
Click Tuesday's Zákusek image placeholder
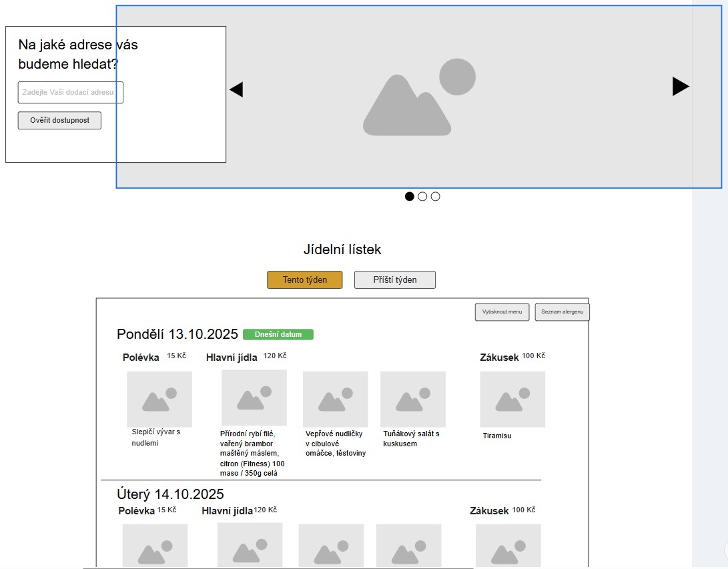tap(508, 546)
